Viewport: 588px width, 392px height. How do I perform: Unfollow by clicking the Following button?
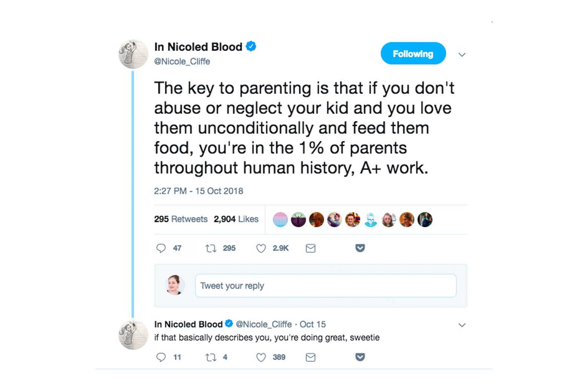point(413,53)
